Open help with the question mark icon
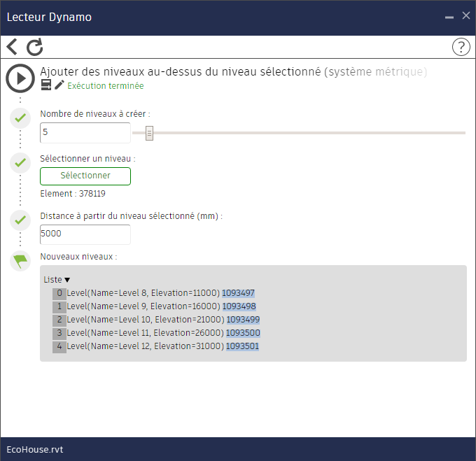The width and height of the screenshot is (476, 461). click(461, 47)
